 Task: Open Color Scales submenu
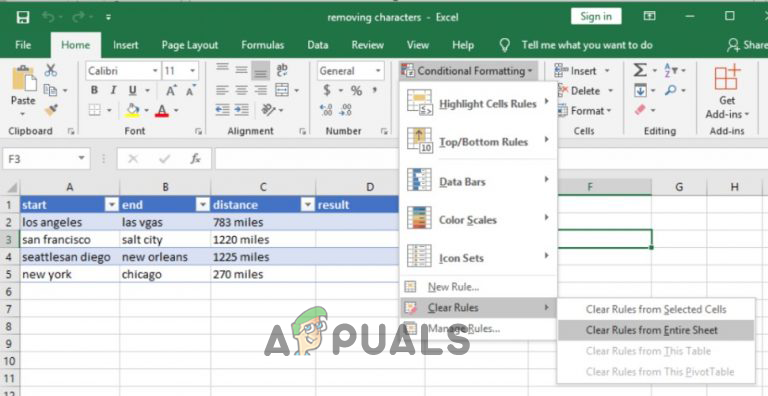(479, 220)
